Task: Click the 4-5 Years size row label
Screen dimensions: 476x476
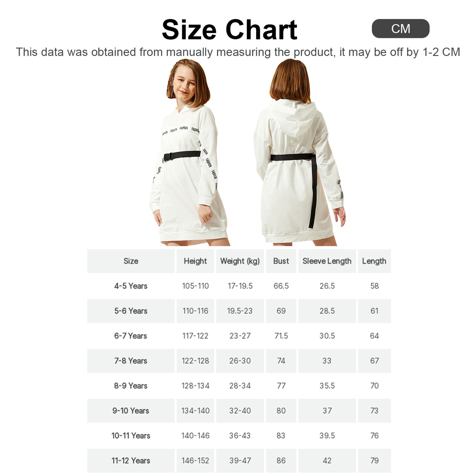Action: 131,286
